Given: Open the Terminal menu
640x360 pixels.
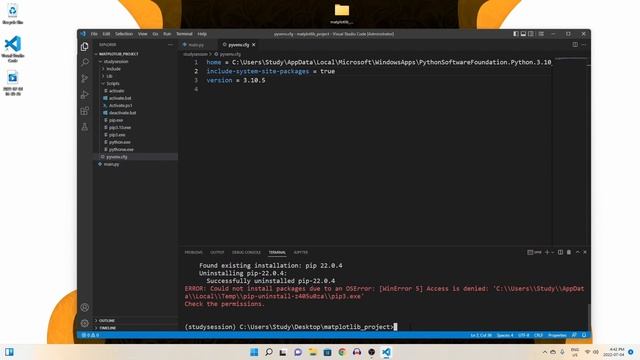Looking at the screenshot, I should click(184, 34).
